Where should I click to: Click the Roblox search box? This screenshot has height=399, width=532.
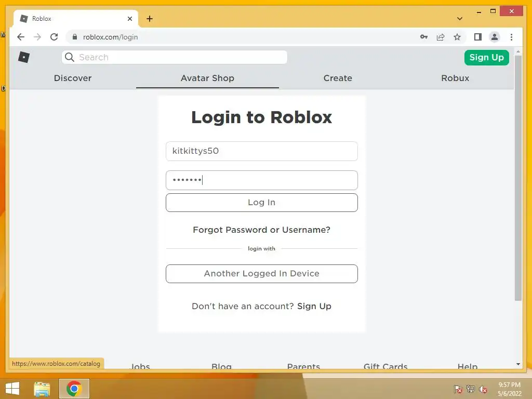[x=175, y=57]
